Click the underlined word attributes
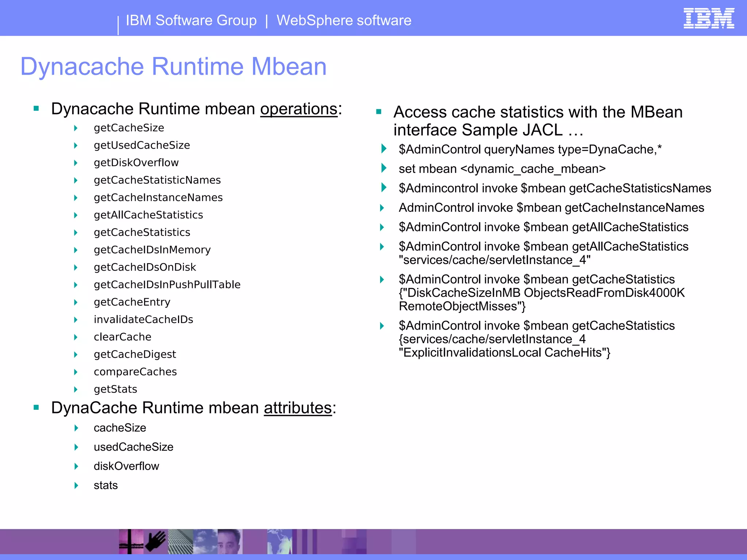The height and width of the screenshot is (560, 747). pos(298,408)
